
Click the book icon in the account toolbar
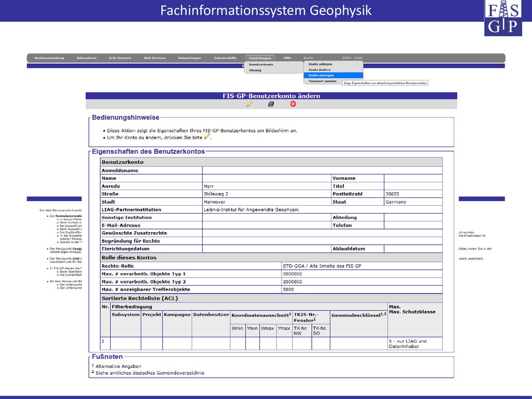[x=271, y=104]
